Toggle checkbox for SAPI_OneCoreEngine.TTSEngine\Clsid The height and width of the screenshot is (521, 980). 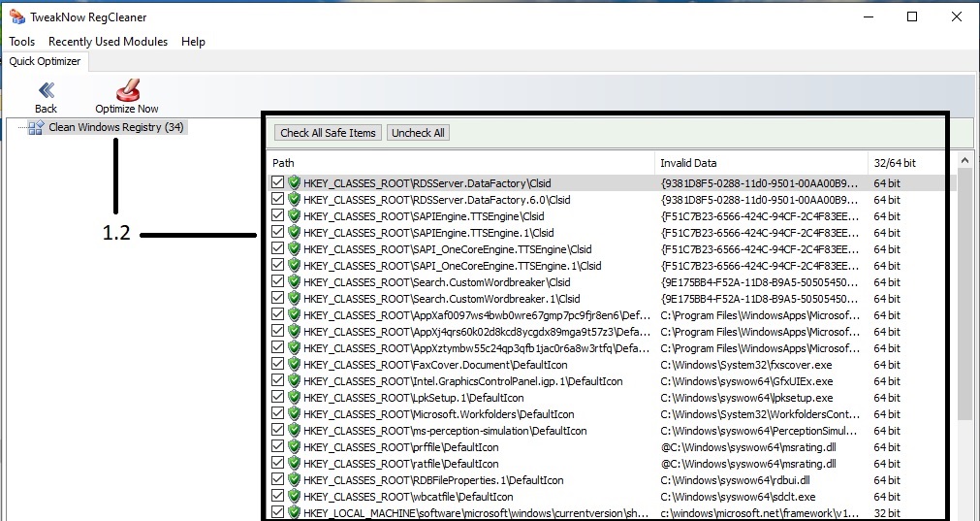click(277, 249)
